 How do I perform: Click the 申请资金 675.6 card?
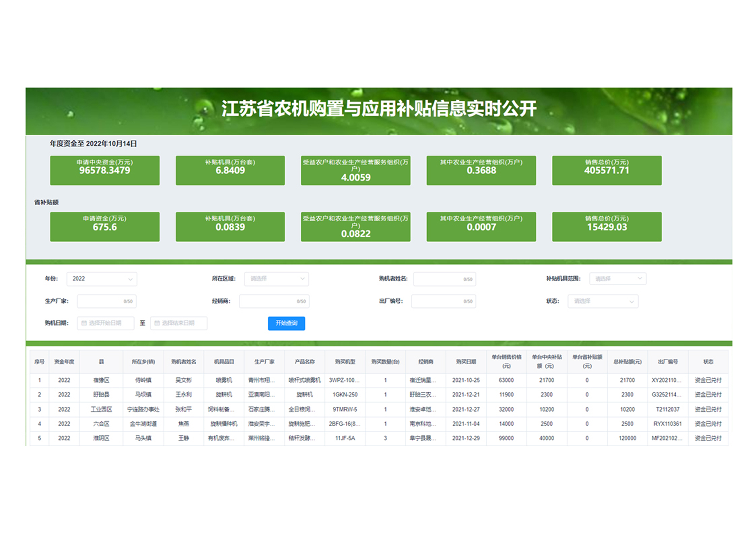tap(105, 227)
